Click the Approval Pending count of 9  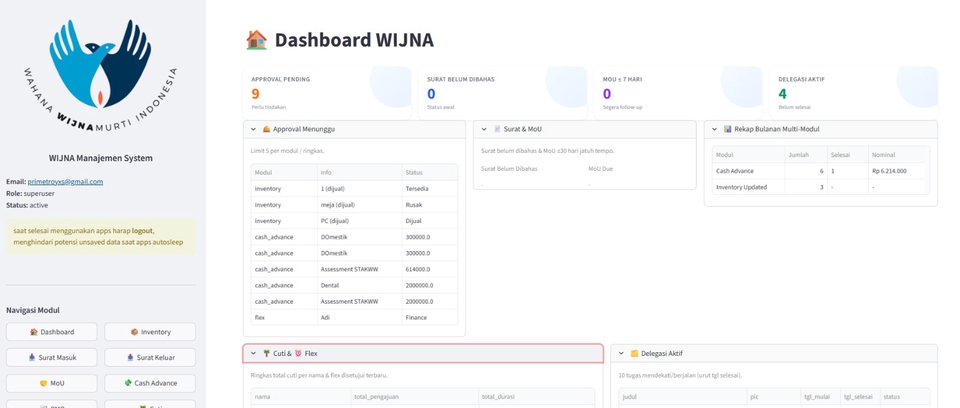(256, 94)
